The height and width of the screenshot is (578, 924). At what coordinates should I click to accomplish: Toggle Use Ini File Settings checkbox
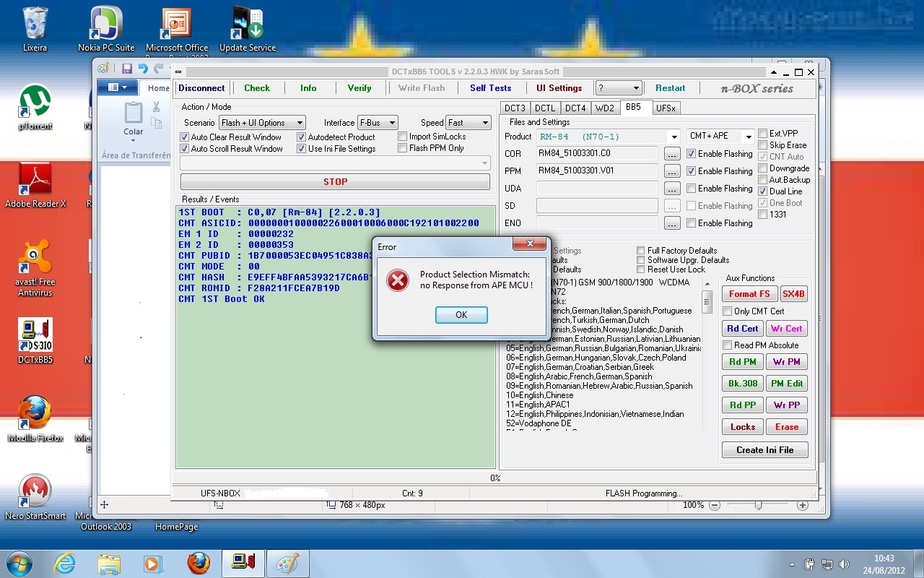[302, 149]
